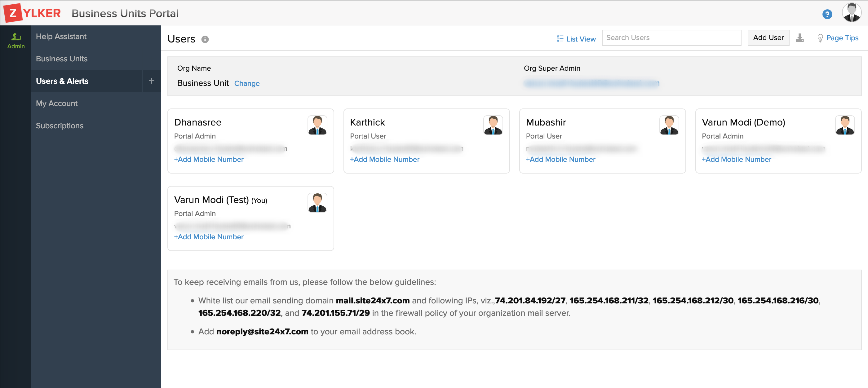868x388 pixels.
Task: Add mobile number for Karthick
Action: click(x=384, y=159)
